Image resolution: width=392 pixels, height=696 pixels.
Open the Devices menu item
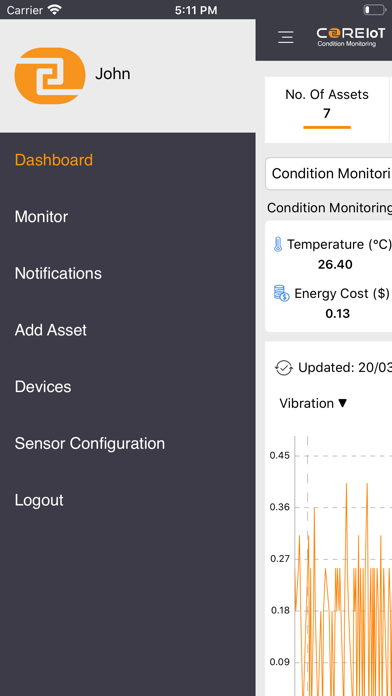click(x=43, y=387)
